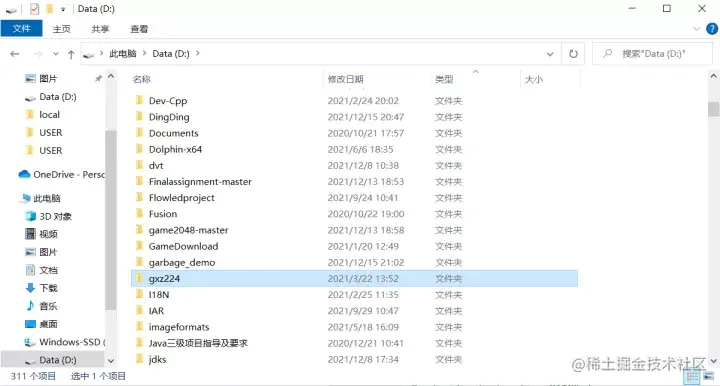Go up one folder level arrow
Screen dimensions: 720x386
[x=71, y=54]
